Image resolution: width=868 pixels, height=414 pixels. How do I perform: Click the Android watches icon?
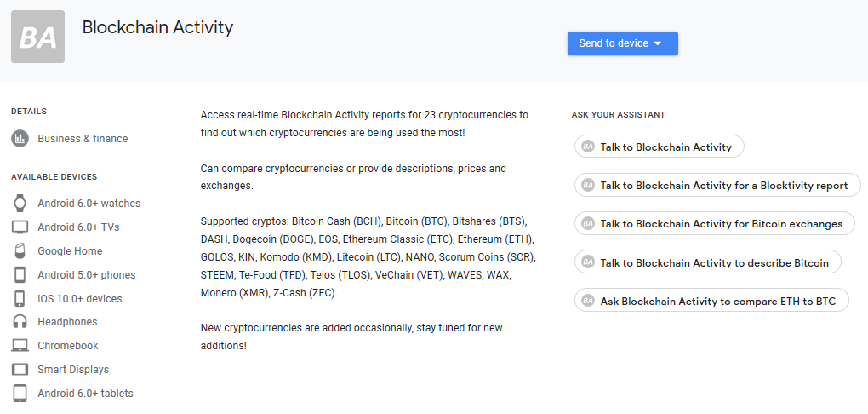pyautogui.click(x=20, y=204)
